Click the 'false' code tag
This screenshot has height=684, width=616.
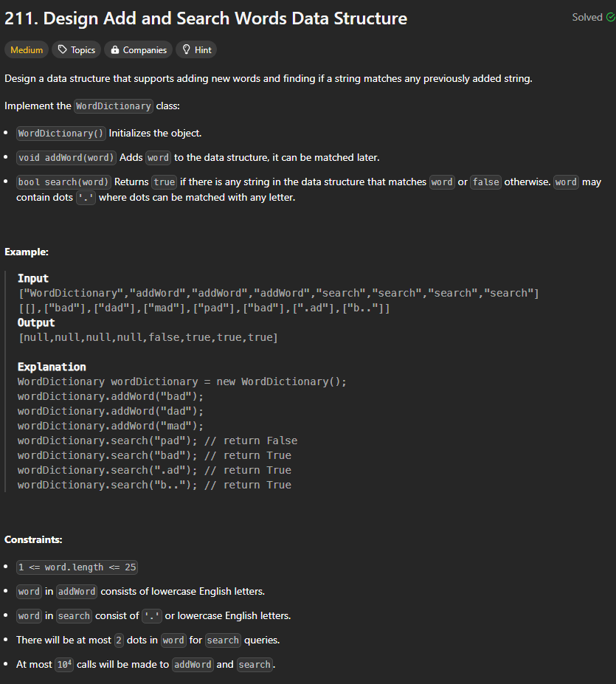coord(486,182)
